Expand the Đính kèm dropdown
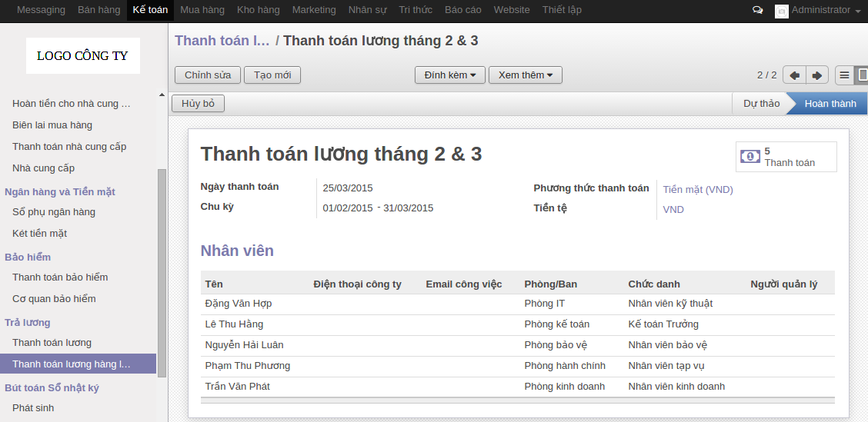This screenshot has height=422, width=868. coord(450,75)
